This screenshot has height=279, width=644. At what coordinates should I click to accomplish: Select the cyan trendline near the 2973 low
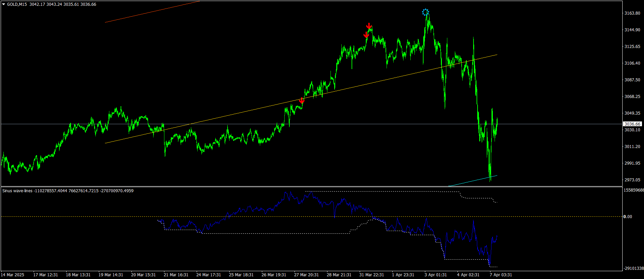[x=473, y=181]
